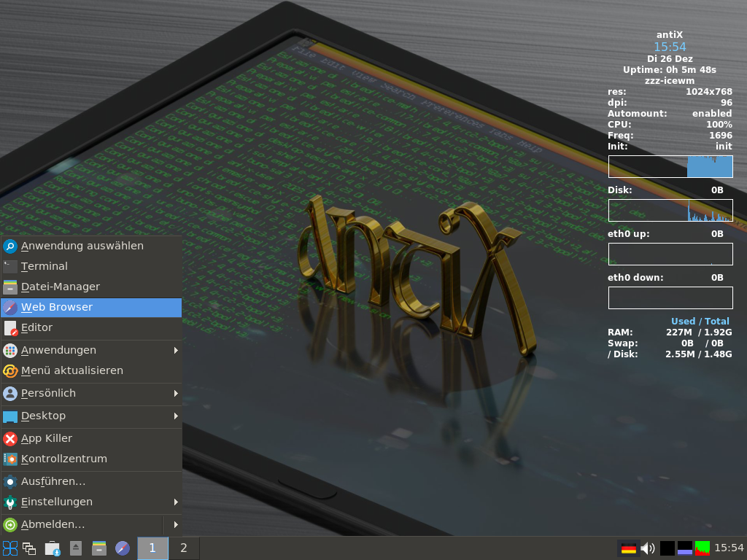The height and width of the screenshot is (560, 747).
Task: Open Editor from the menu
Action: (91, 327)
